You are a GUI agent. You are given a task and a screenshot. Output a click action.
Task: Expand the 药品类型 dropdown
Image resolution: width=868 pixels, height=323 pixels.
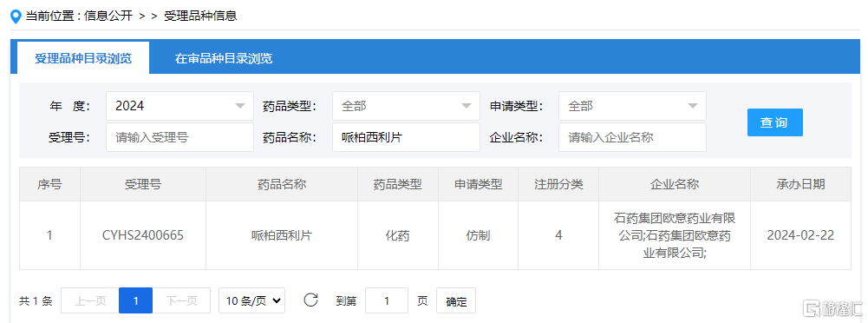click(406, 106)
